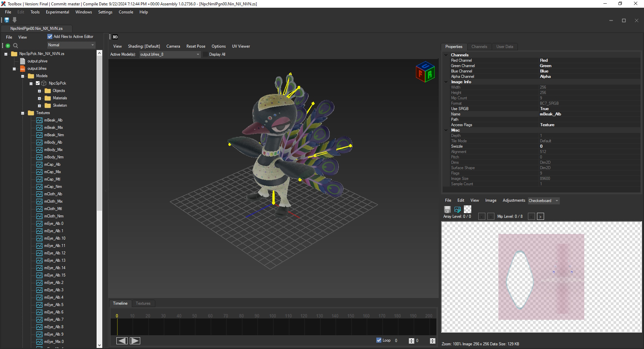Click the Reset Pose button
Image resolution: width=644 pixels, height=349 pixels.
[x=196, y=46]
